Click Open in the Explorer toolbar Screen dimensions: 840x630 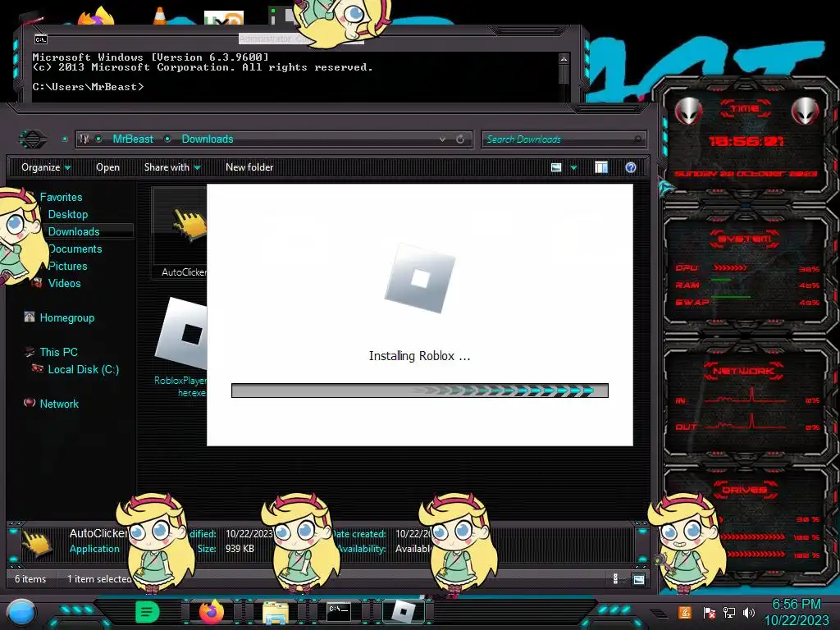coord(107,167)
